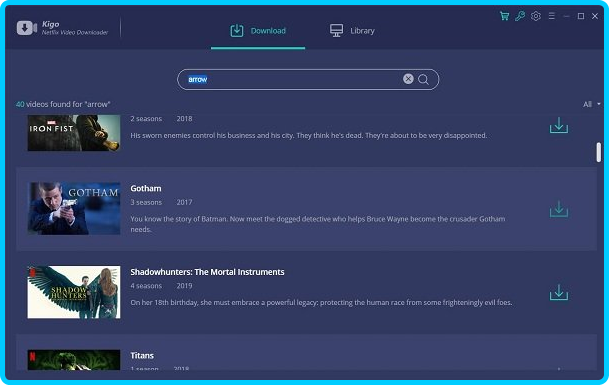This screenshot has width=609, height=385.
Task: Click Gotham's 2017 year label
Action: pos(184,202)
